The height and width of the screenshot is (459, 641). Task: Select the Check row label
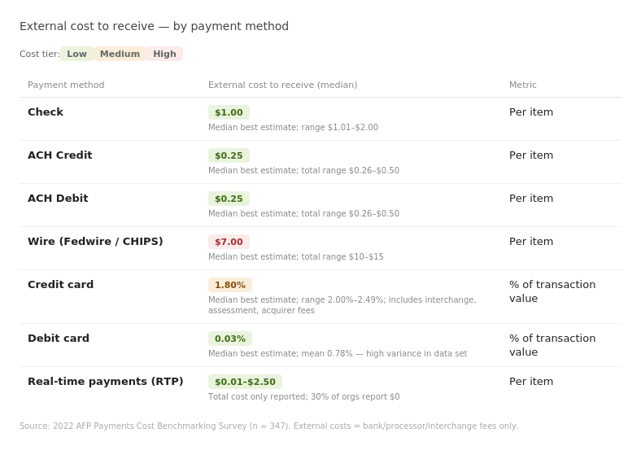45,112
